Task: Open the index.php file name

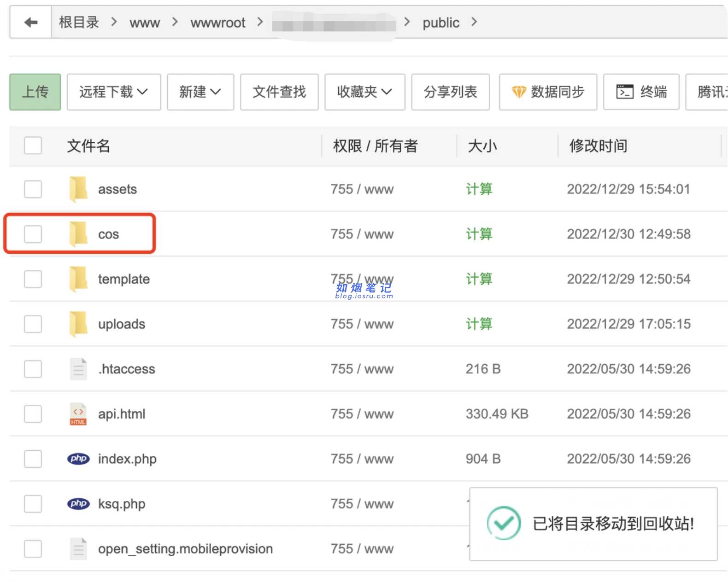Action: point(127,459)
